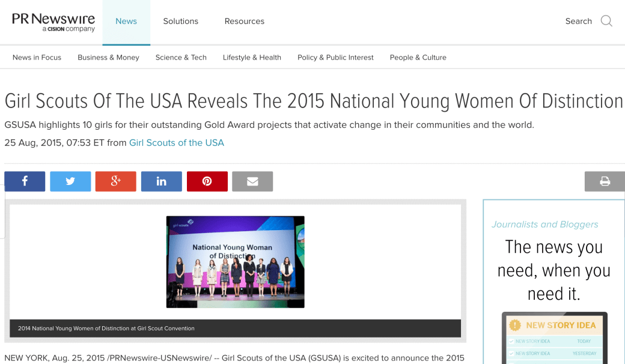Open the Resources menu

(x=244, y=21)
